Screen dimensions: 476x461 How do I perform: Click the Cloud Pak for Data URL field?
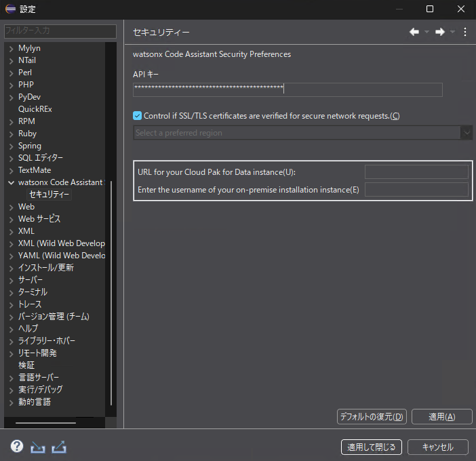pyautogui.click(x=416, y=172)
